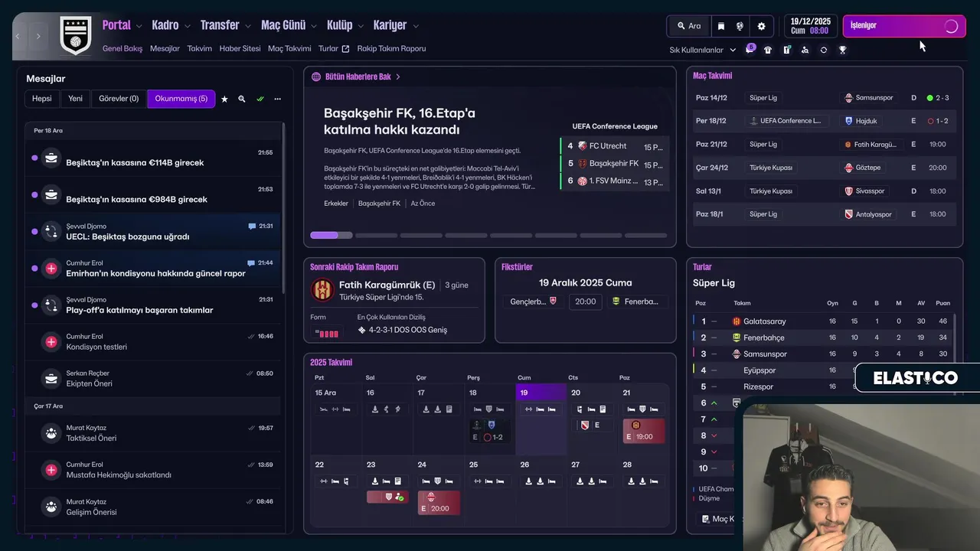980x551 pixels.
Task: Select the first active news carousel indicator
Action: tap(331, 235)
